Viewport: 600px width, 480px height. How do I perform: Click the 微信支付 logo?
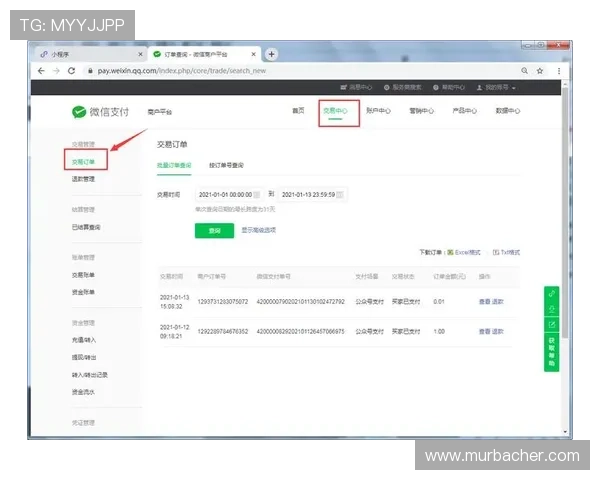(100, 112)
